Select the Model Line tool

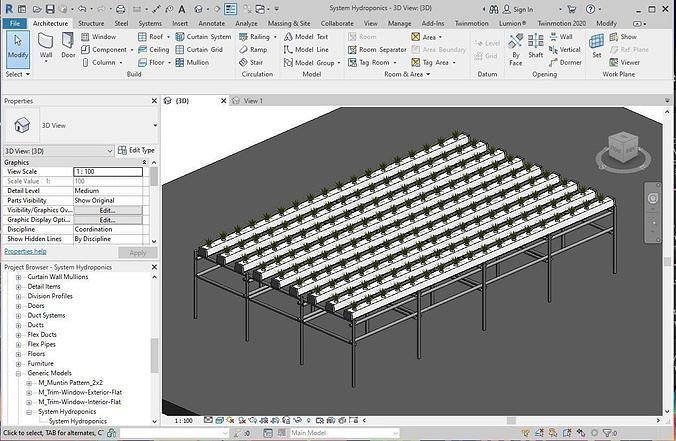pyautogui.click(x=306, y=50)
